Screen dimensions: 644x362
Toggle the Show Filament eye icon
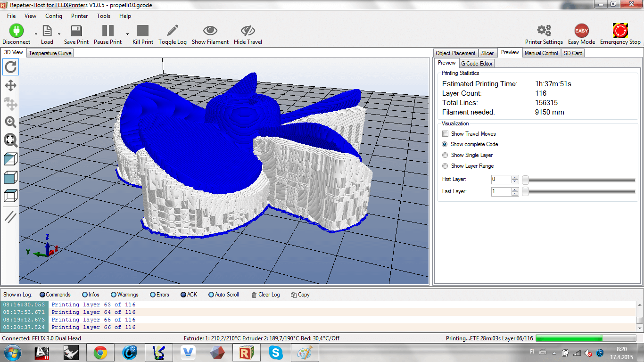(210, 31)
